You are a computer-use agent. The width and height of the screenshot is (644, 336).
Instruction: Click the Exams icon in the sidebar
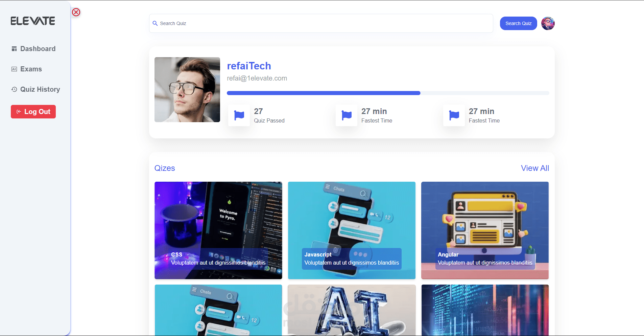tap(14, 69)
